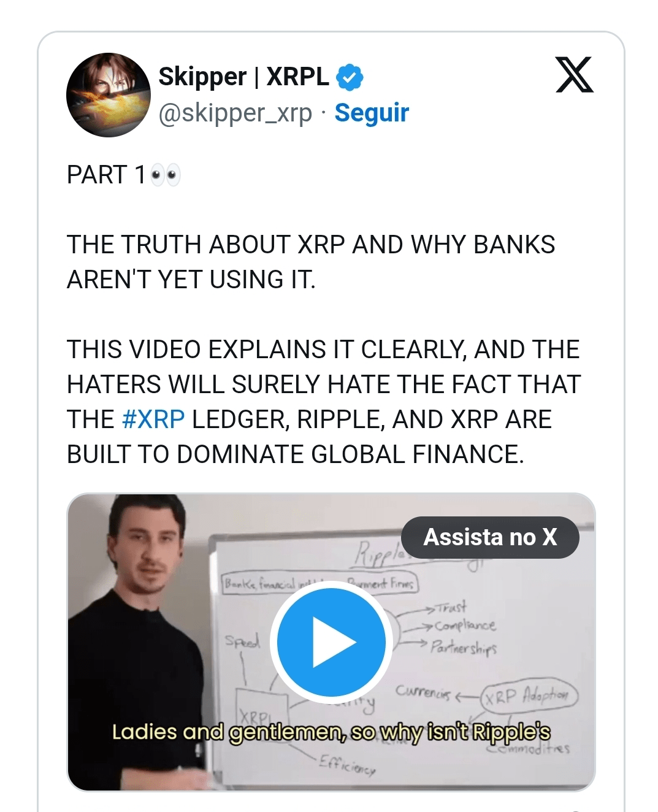Click the eyes emoji after PART 1
The image size is (658, 812).
(166, 176)
